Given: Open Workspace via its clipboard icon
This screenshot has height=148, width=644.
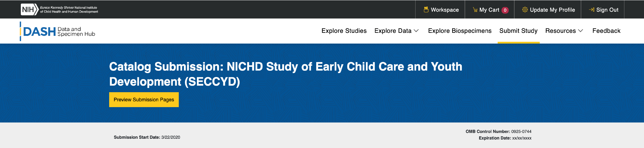Looking at the screenshot, I should pos(426,10).
